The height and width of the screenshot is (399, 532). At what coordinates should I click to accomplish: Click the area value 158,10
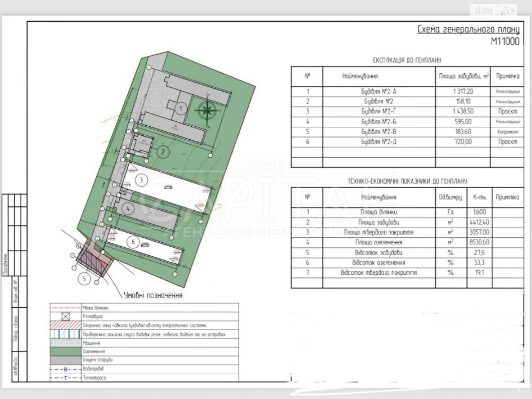pos(463,101)
